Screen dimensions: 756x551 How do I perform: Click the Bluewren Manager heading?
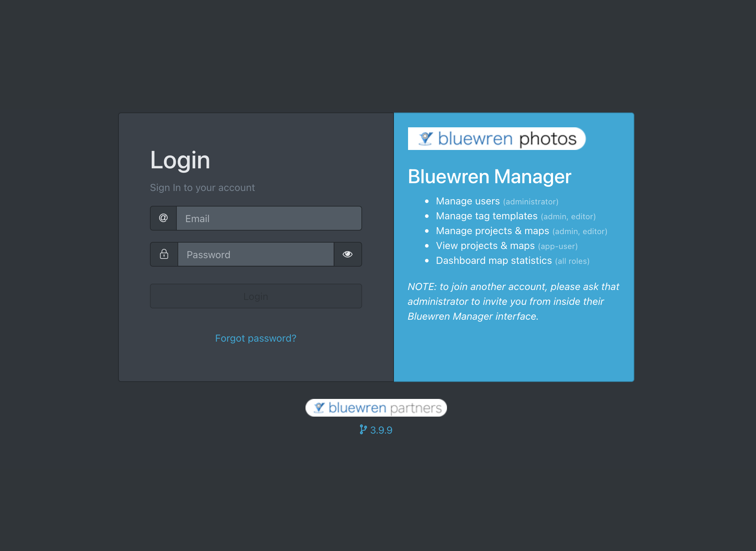point(489,176)
